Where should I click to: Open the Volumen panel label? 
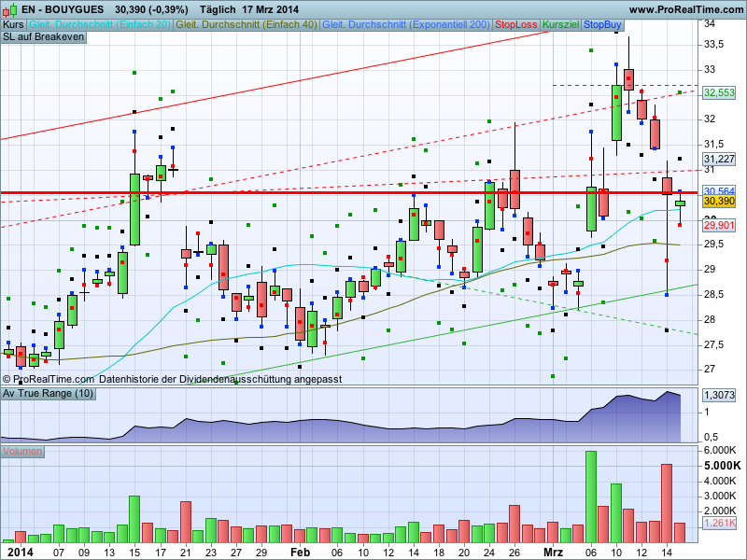[22, 452]
